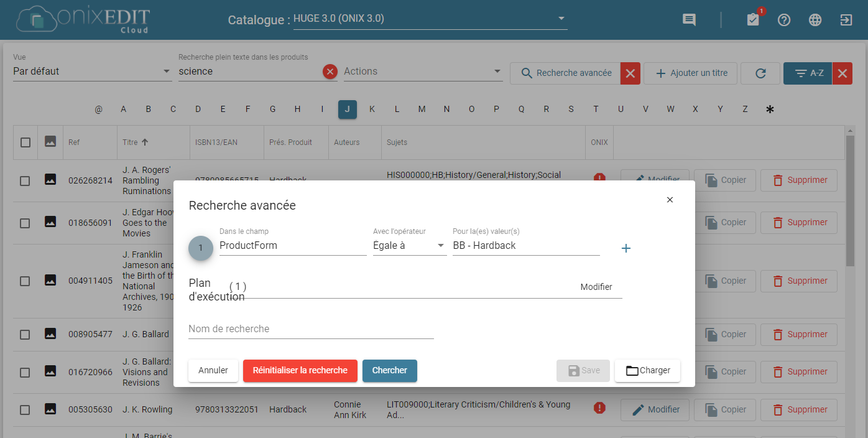Screen dimensions: 868x438
Task: Click the image icon in row 005305630
Action: click(x=50, y=409)
